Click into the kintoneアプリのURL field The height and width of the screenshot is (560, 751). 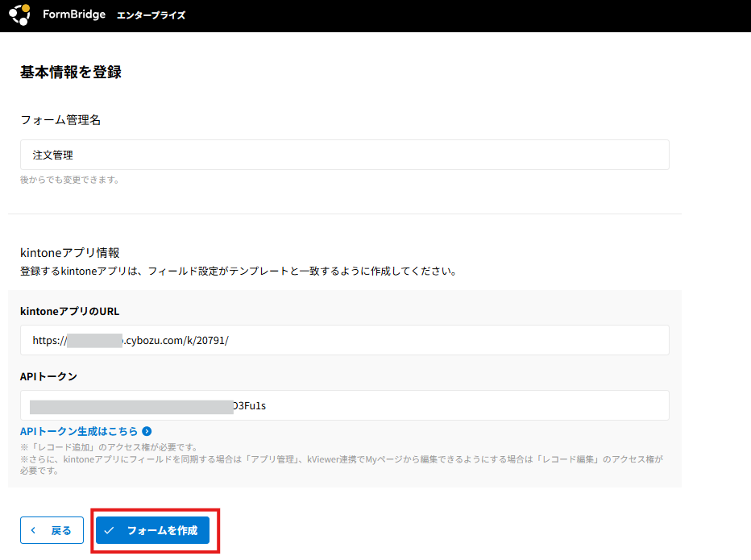(344, 340)
